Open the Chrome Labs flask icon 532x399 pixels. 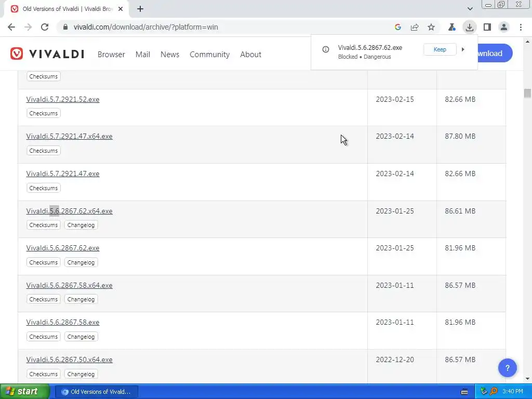click(x=451, y=27)
